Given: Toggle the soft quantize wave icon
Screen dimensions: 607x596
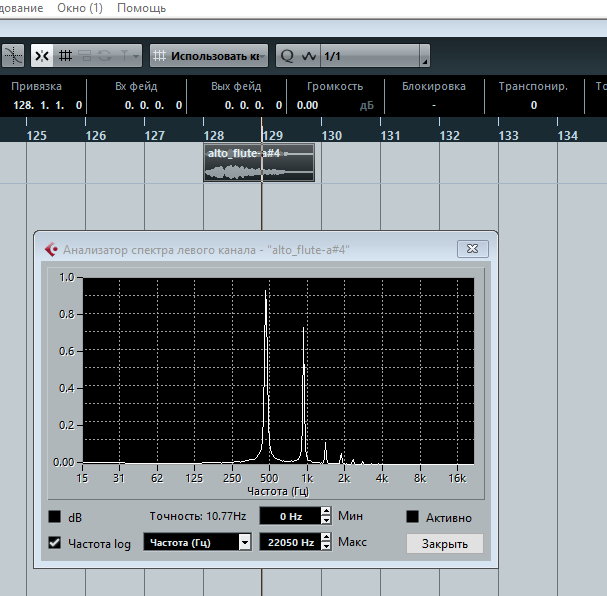Looking at the screenshot, I should coord(309,56).
